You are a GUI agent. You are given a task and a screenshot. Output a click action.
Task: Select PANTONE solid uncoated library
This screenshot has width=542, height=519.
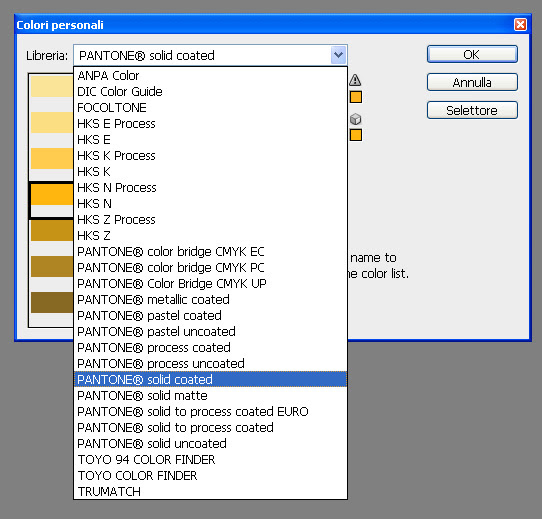click(210, 443)
